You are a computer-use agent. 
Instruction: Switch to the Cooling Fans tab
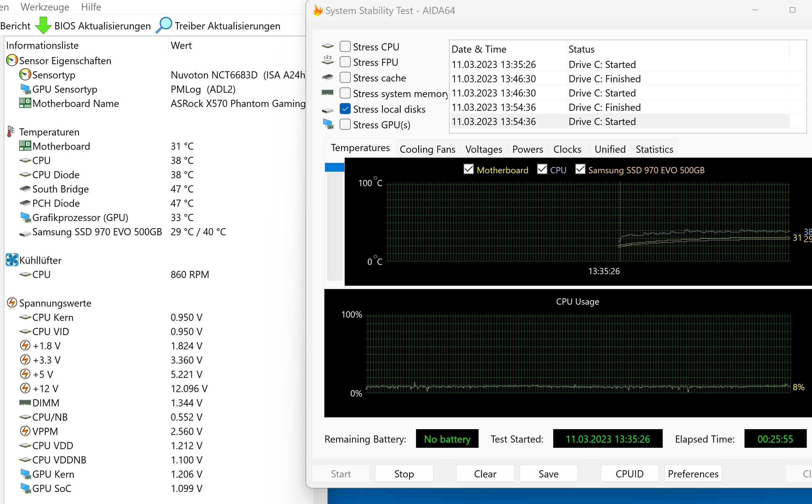[x=428, y=149]
